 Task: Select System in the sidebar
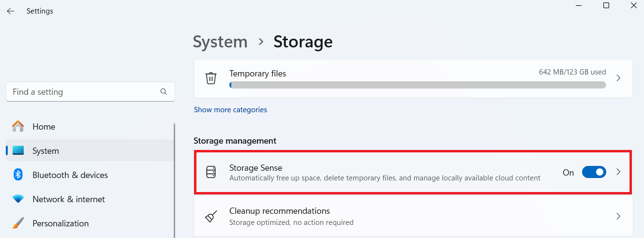(x=45, y=151)
